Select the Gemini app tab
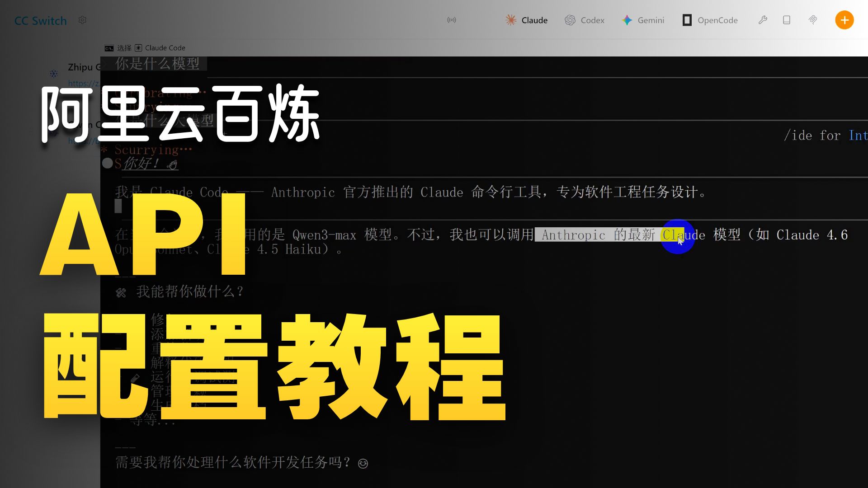Screen dimensions: 868x488 650,20
